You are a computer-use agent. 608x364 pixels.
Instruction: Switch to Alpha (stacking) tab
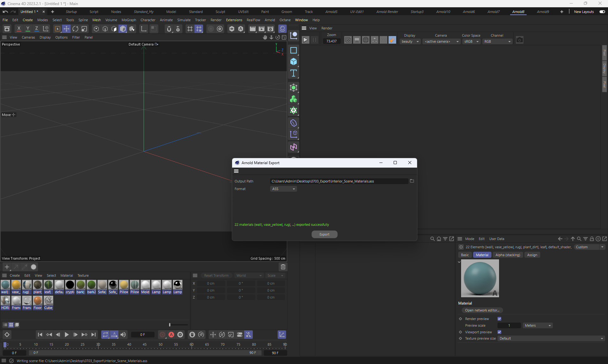coord(508,255)
